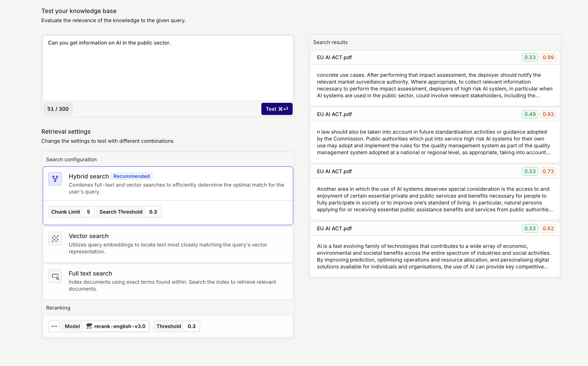
Task: Click the 0.49 similarity score badge
Action: click(x=530, y=114)
